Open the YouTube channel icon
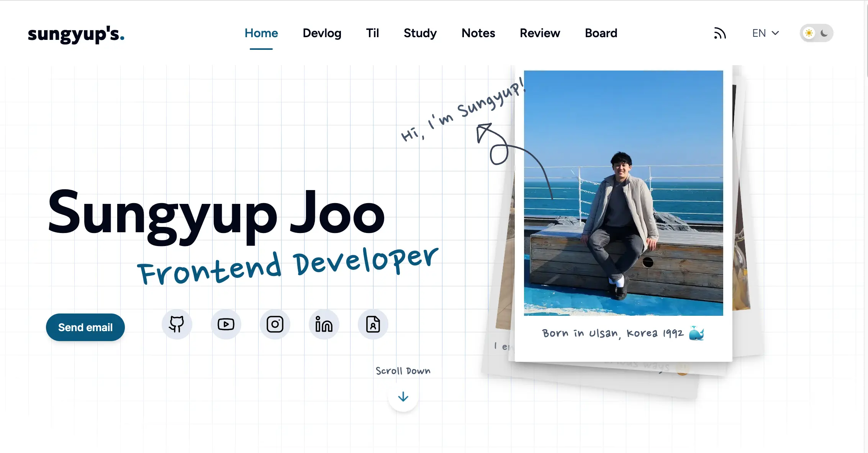The height and width of the screenshot is (453, 868). click(226, 325)
